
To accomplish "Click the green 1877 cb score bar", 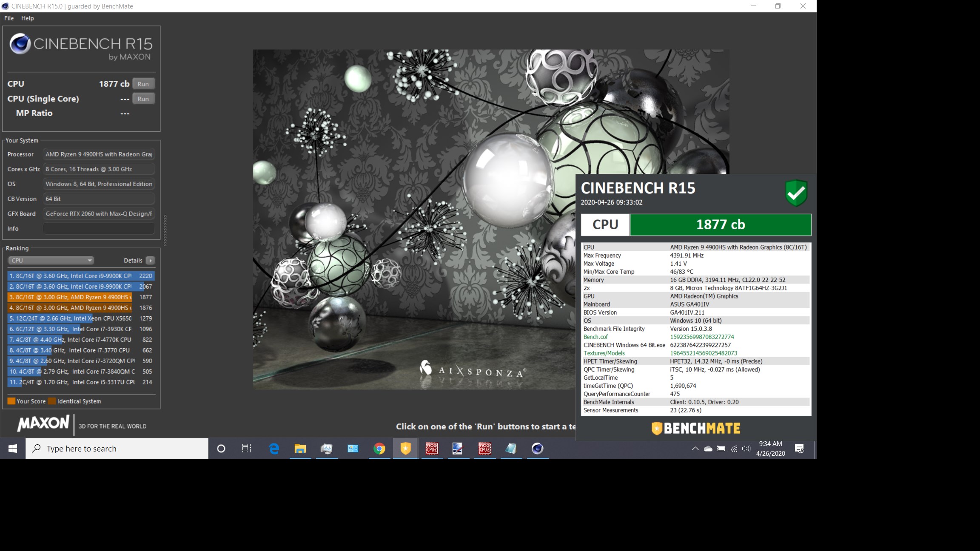I will 721,224.
